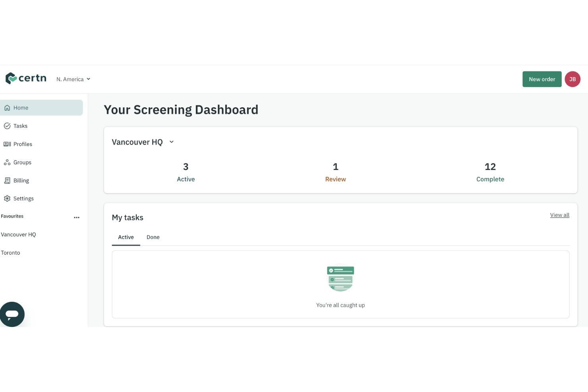The width and height of the screenshot is (588, 392).
Task: Expand the N. America region dropdown
Action: [x=73, y=79]
